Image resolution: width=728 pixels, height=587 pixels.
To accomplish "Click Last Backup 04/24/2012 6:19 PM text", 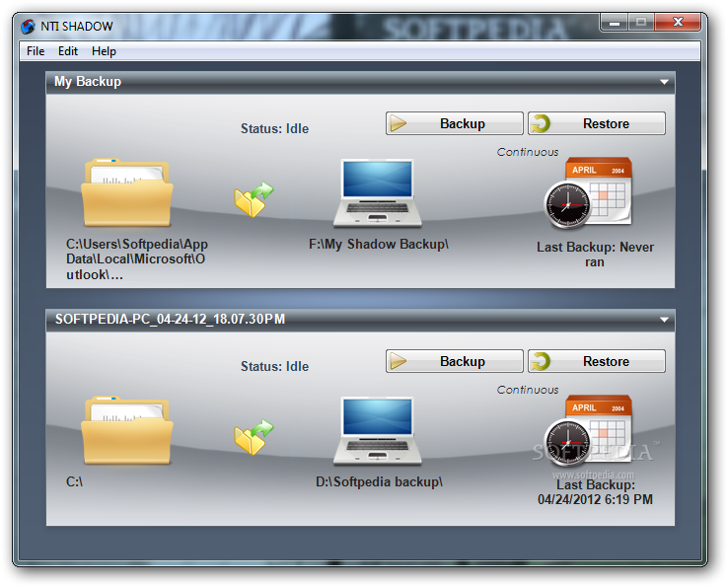I will (x=595, y=492).
